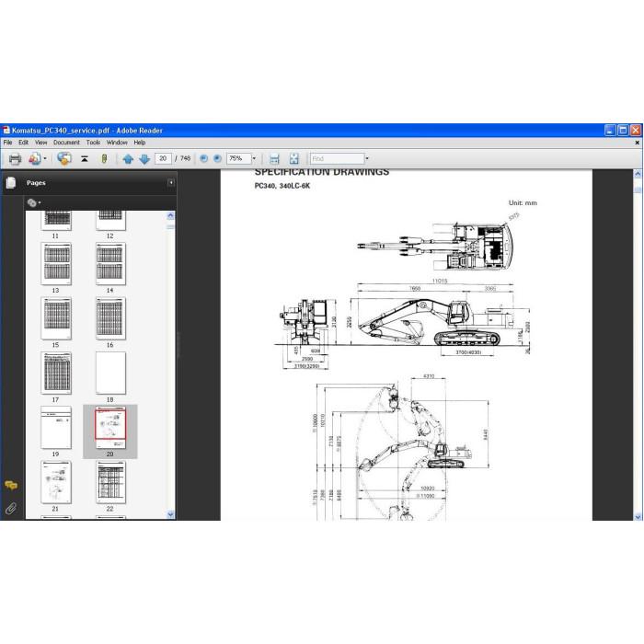Click the 11015 dimension label on drawing

coord(440,281)
